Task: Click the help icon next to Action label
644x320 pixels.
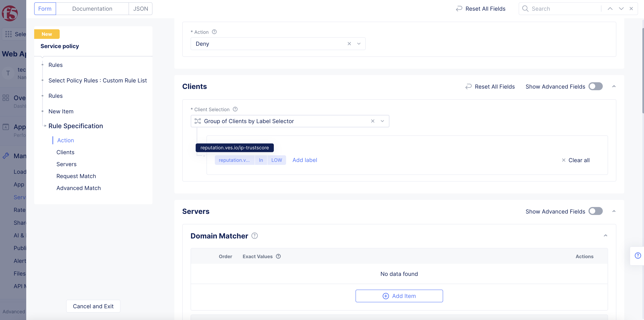Action: pyautogui.click(x=214, y=32)
